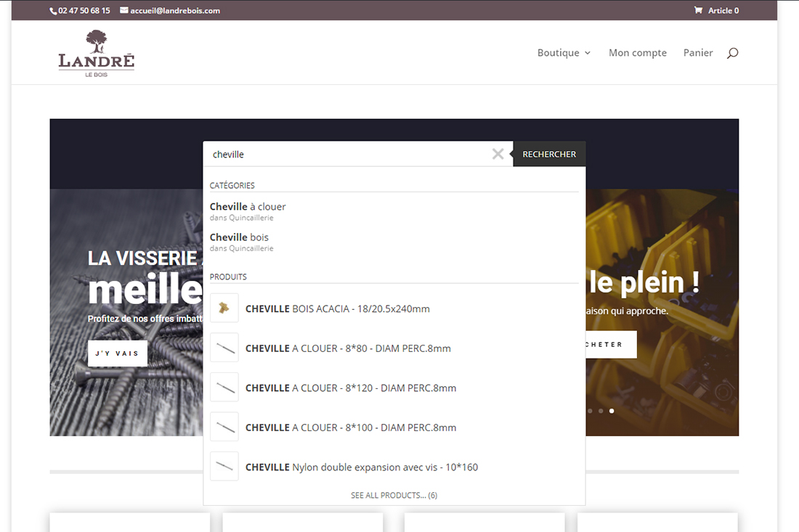This screenshot has height=532, width=799.
Task: Select the Cheville bois category suggestion
Action: [x=239, y=237]
